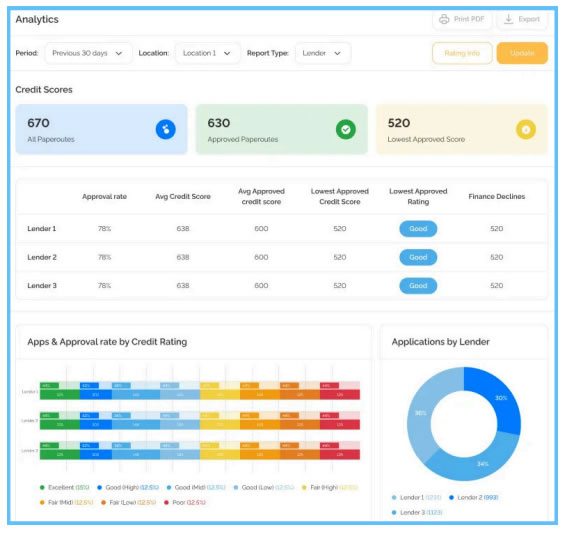This screenshot has width=568, height=538.
Task: Open the Location dropdown showing Location 1
Action: point(208,53)
